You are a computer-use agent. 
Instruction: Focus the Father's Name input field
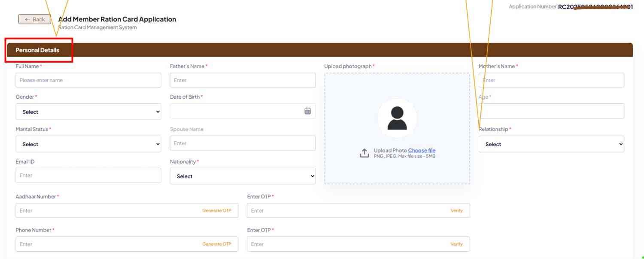[243, 80]
